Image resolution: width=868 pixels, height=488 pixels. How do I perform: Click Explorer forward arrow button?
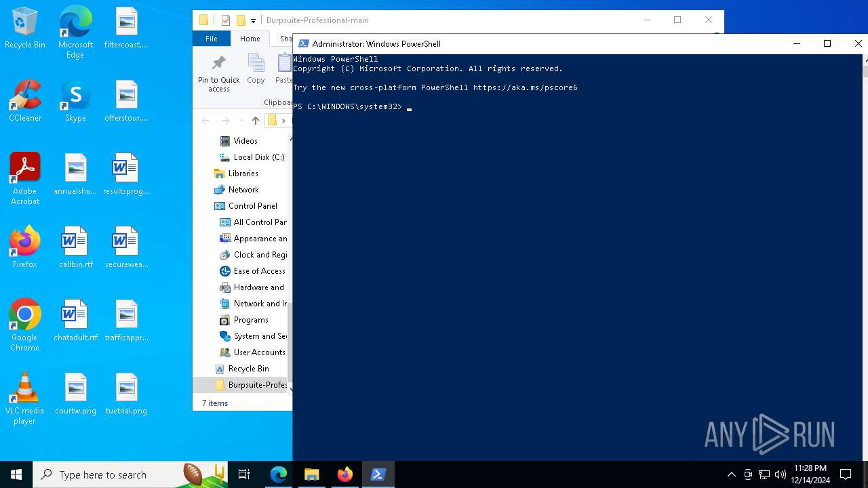225,121
